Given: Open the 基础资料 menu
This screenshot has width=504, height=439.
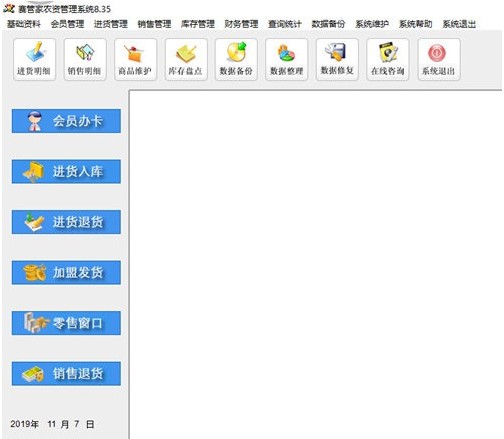Looking at the screenshot, I should point(24,24).
